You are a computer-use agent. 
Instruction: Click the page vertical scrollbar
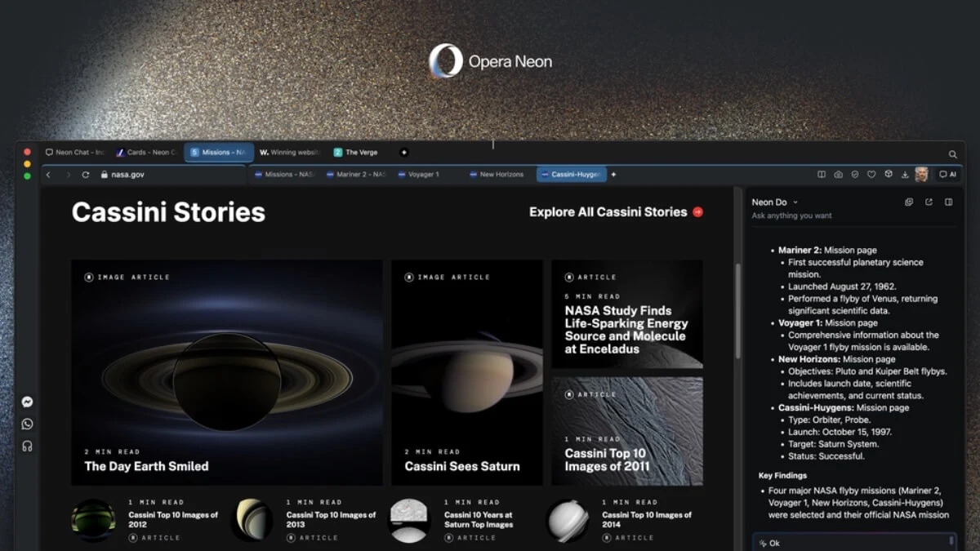tap(738, 310)
